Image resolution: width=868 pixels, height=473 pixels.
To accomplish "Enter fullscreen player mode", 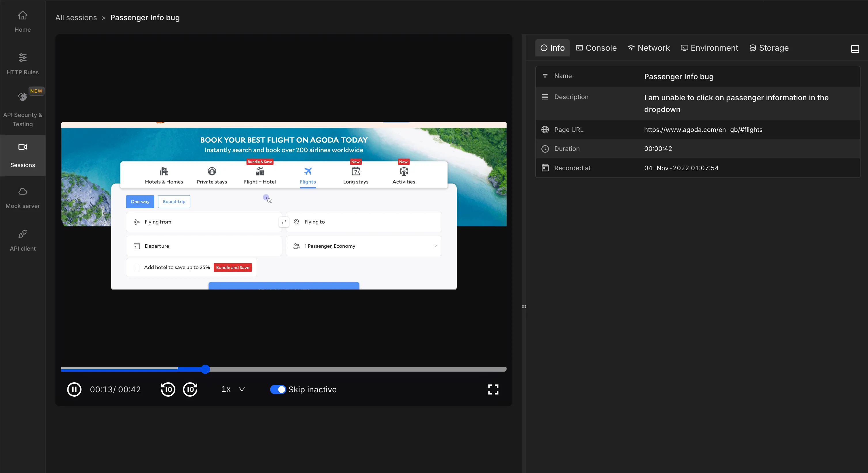I will point(493,389).
